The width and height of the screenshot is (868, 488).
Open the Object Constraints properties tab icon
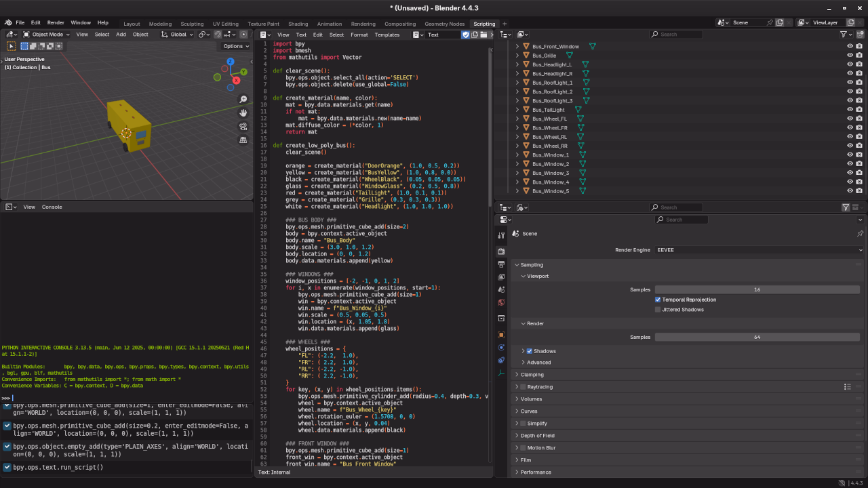point(501,361)
